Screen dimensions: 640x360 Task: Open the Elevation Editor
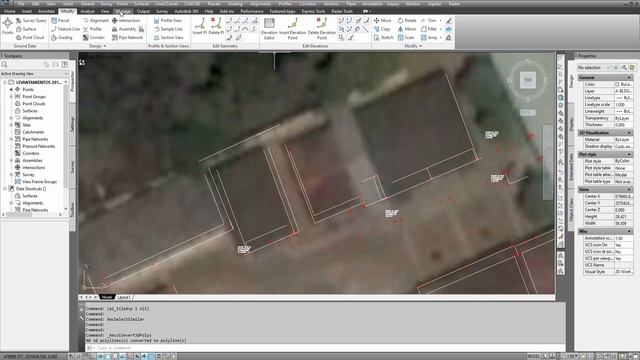269,29
